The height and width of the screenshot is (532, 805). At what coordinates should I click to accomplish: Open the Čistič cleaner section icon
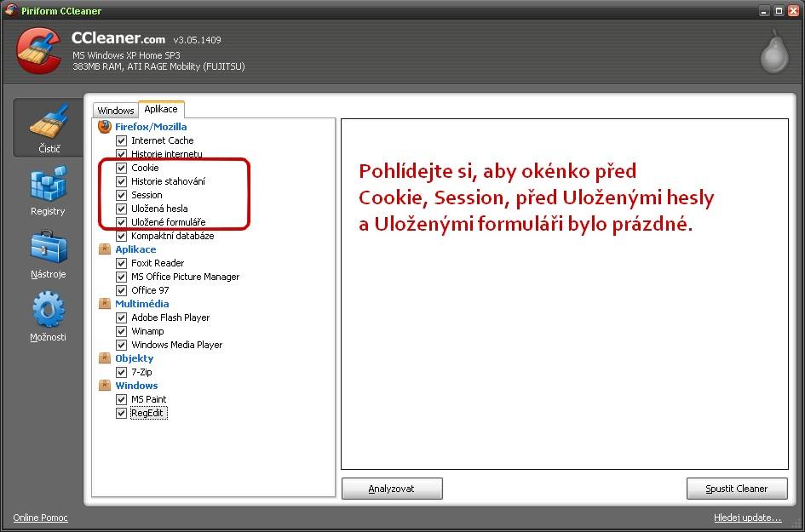tap(49, 121)
